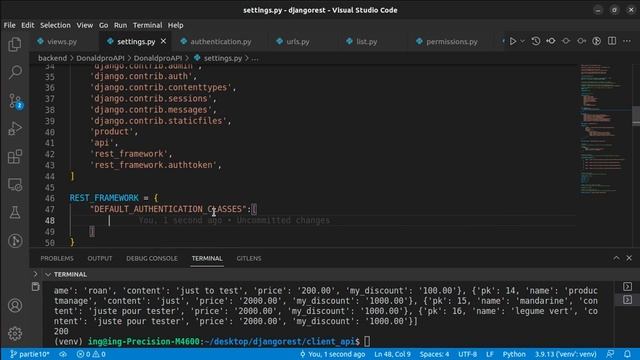Viewport: 640px width, 360px height.
Task: Open the notifications bell
Action: pyautogui.click(x=627, y=354)
